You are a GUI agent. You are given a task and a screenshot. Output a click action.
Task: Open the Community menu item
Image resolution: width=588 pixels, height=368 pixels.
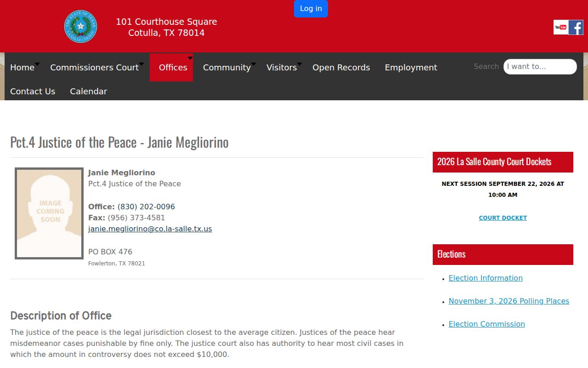pyautogui.click(x=226, y=68)
